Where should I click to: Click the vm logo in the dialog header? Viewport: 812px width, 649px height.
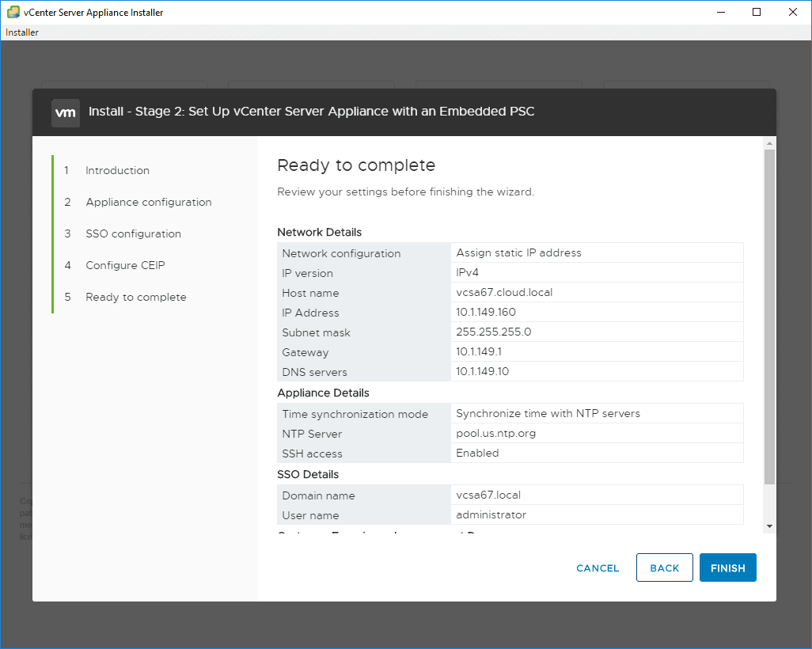[65, 112]
